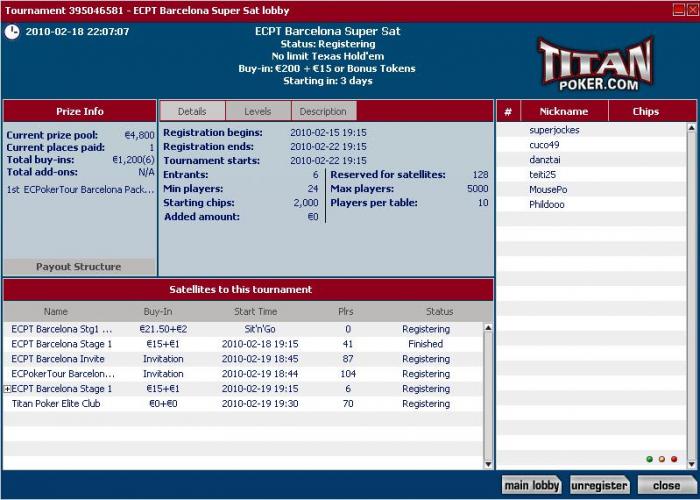The image size is (700, 500).
Task: Select player teiti25
Action: [x=592, y=175]
